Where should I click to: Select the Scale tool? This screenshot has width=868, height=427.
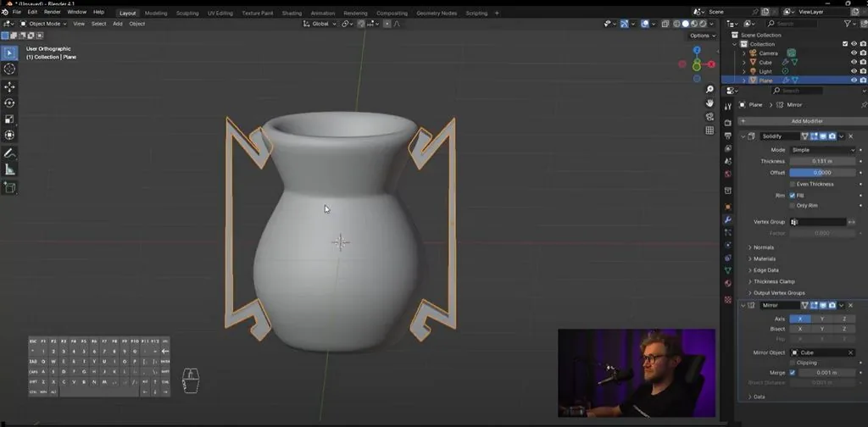click(x=9, y=119)
